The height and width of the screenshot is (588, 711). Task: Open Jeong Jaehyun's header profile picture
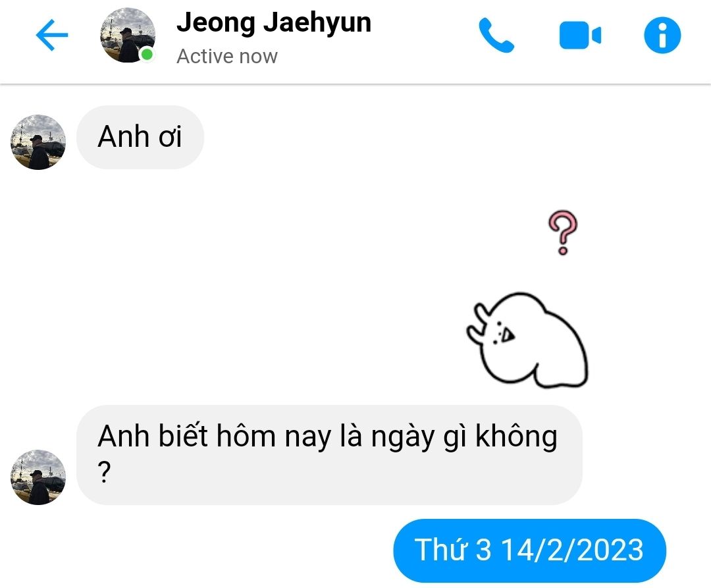pos(128,35)
